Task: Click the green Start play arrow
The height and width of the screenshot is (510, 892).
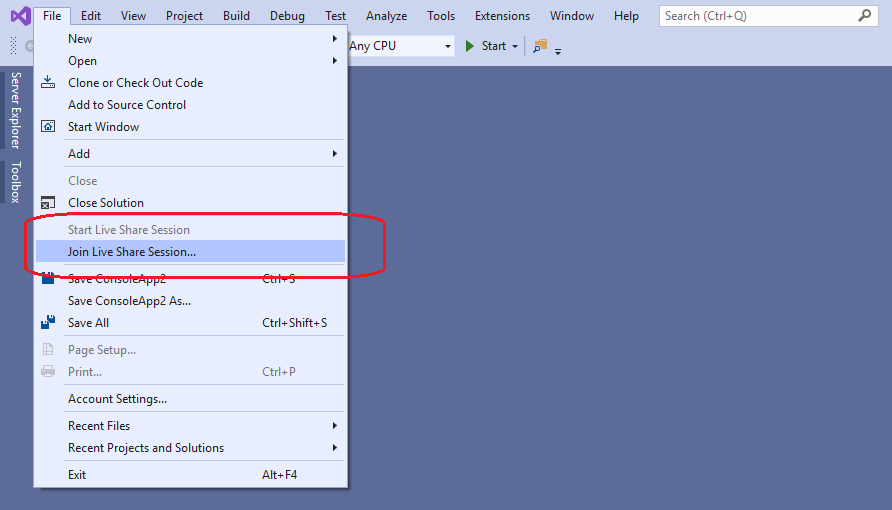Action: click(x=469, y=46)
